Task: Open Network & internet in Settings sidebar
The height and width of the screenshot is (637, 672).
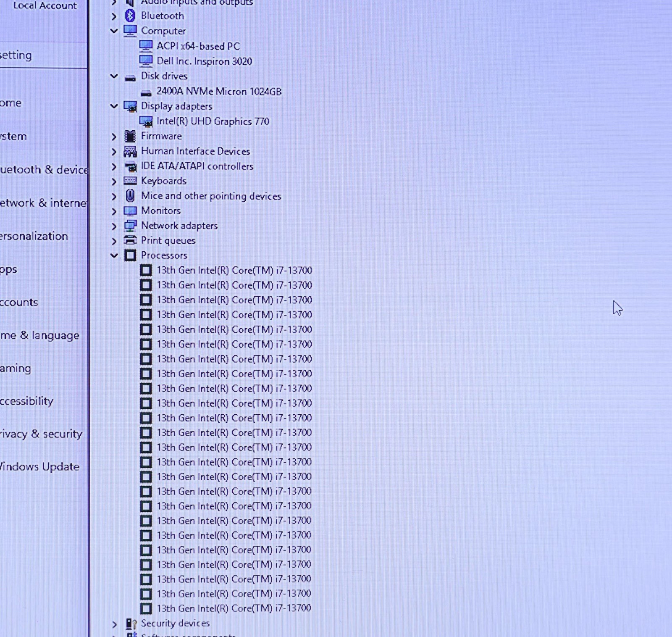Action: tap(44, 203)
